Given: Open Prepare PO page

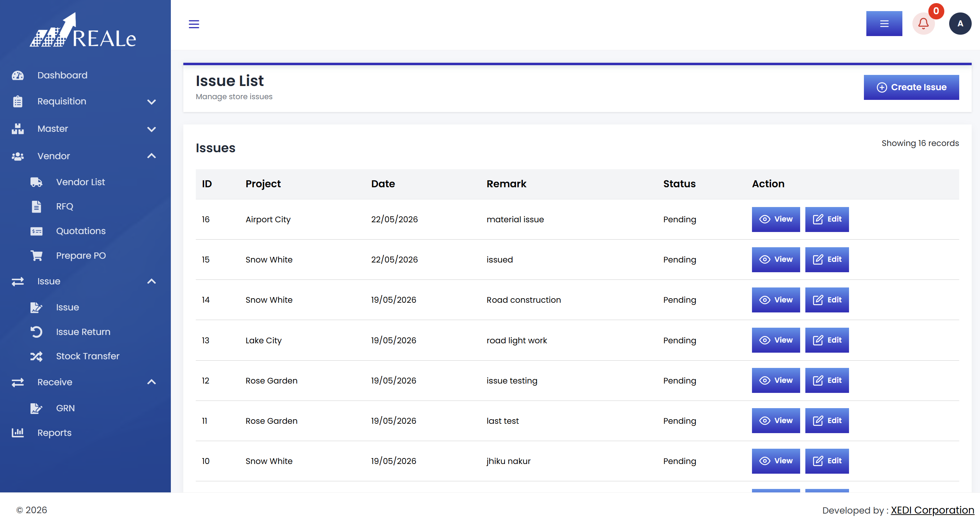Looking at the screenshot, I should tap(81, 256).
